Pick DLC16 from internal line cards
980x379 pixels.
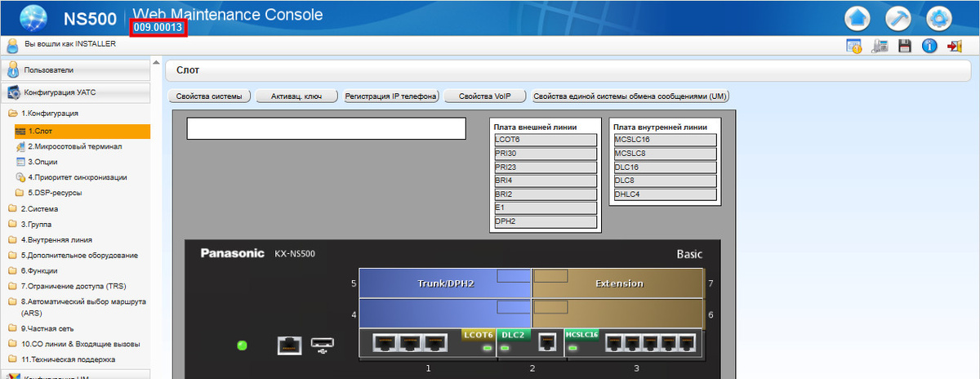point(665,167)
